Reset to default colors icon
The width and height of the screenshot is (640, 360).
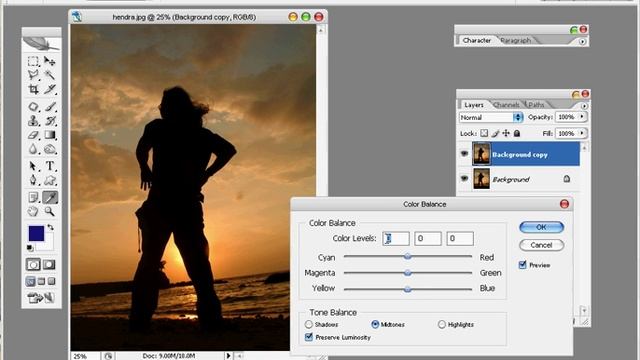pyautogui.click(x=30, y=248)
